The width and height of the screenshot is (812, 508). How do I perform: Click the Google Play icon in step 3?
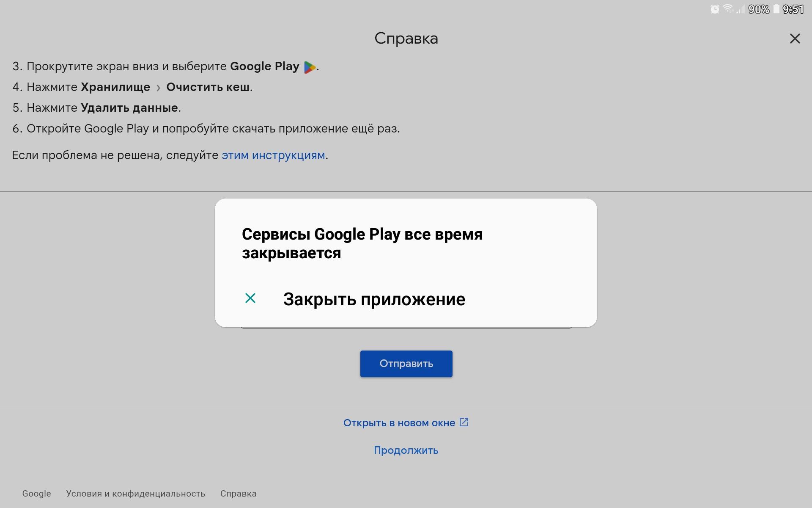[x=309, y=66]
